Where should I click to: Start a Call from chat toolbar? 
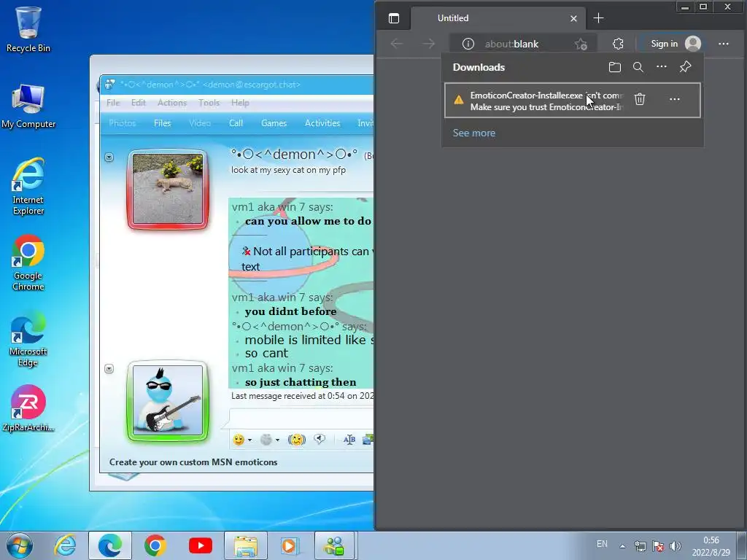click(x=236, y=123)
